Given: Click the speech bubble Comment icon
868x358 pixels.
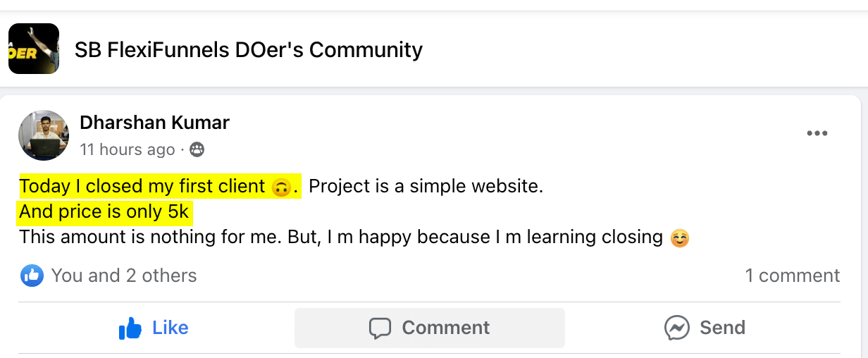Looking at the screenshot, I should point(380,328).
